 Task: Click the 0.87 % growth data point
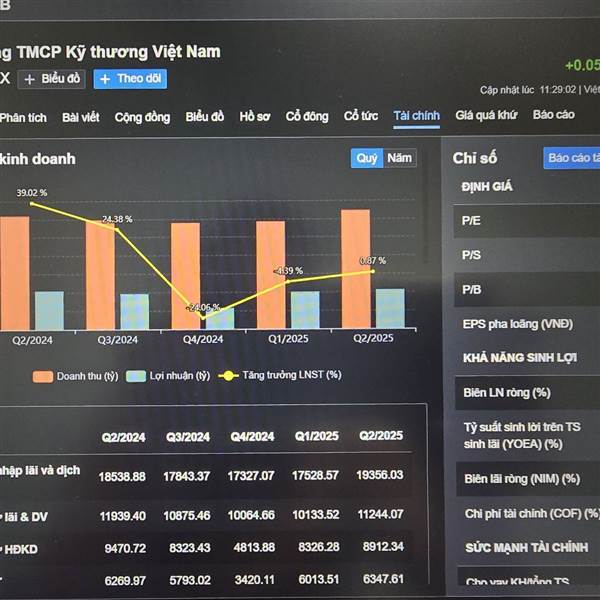click(373, 271)
